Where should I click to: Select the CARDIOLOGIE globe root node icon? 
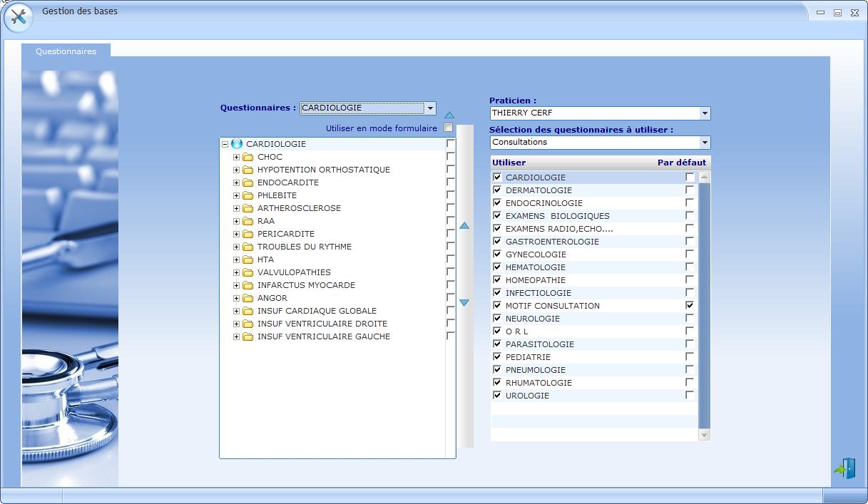[x=237, y=144]
